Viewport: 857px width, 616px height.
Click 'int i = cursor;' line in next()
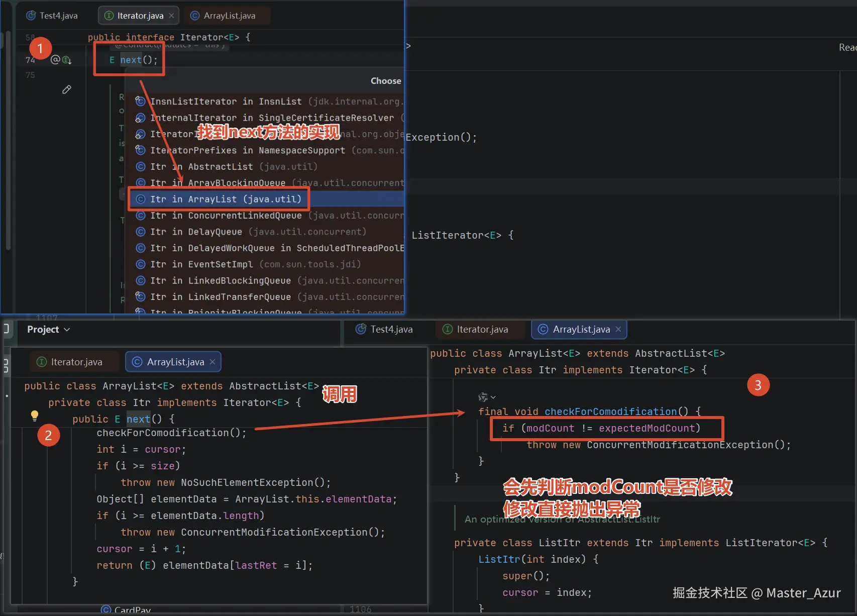point(141,449)
